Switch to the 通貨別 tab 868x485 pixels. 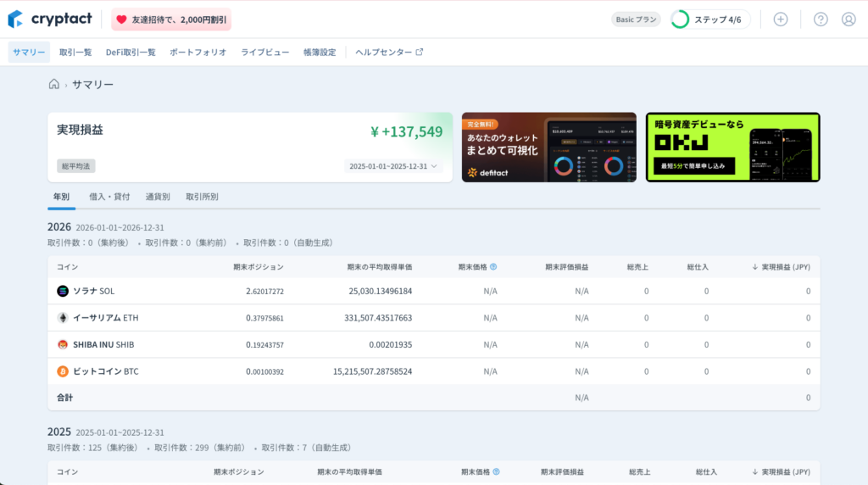158,197
